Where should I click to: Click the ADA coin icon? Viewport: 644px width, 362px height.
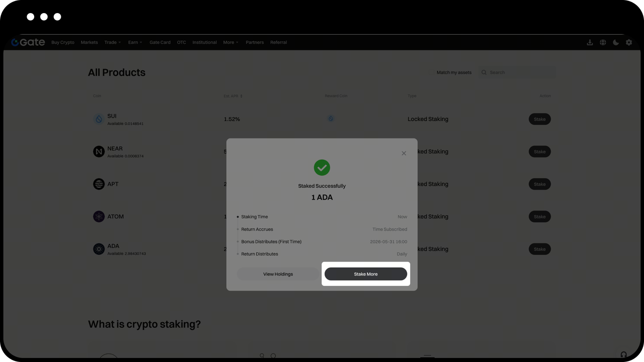(x=99, y=249)
